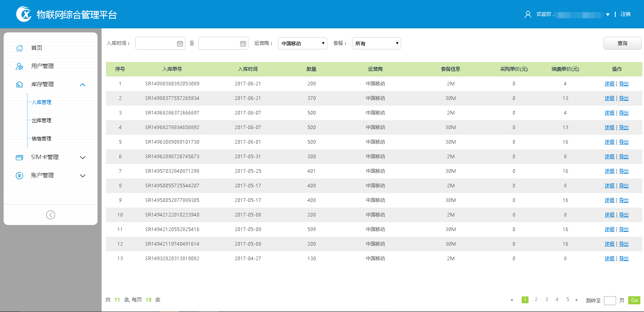This screenshot has height=312, width=644.
Task: Click the page jump number input field
Action: tap(610, 300)
